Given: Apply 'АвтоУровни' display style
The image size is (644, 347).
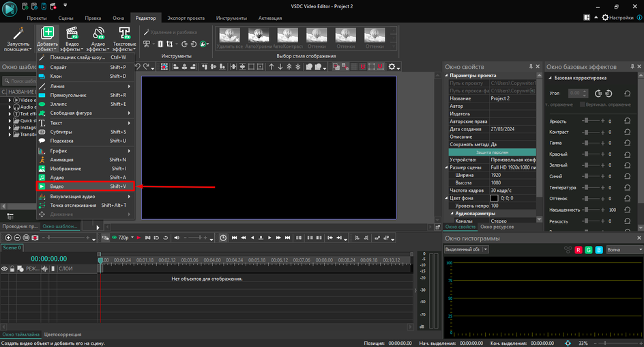Looking at the screenshot, I should tap(259, 38).
